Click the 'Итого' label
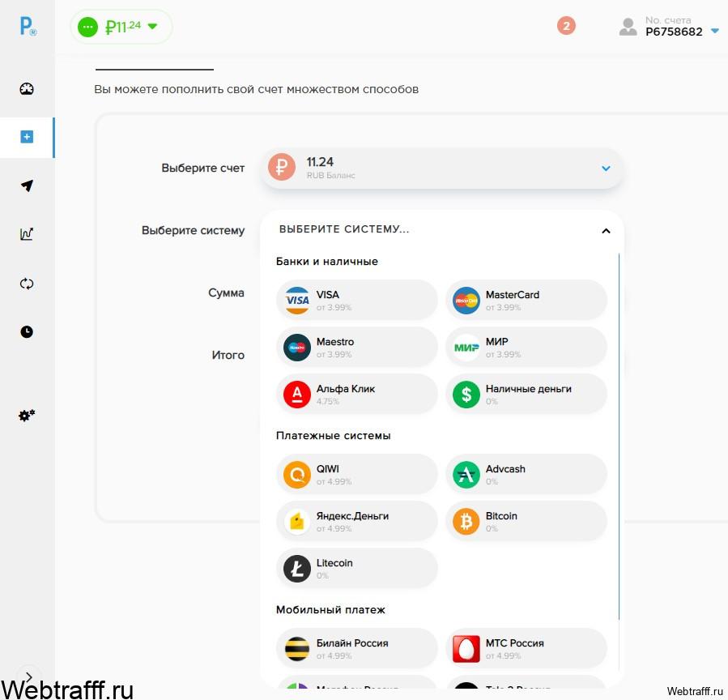The height and width of the screenshot is (700, 728). (x=228, y=355)
